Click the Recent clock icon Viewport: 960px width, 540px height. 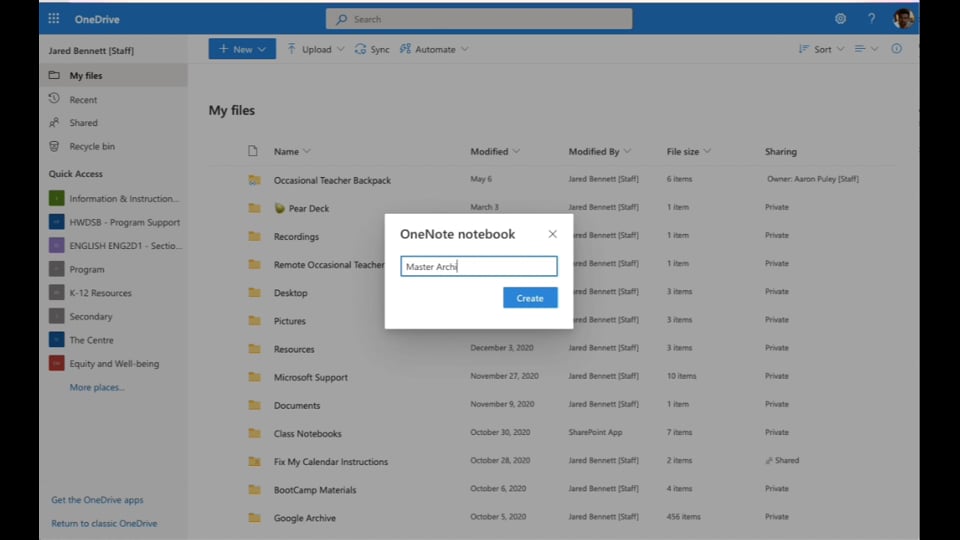[x=54, y=99]
